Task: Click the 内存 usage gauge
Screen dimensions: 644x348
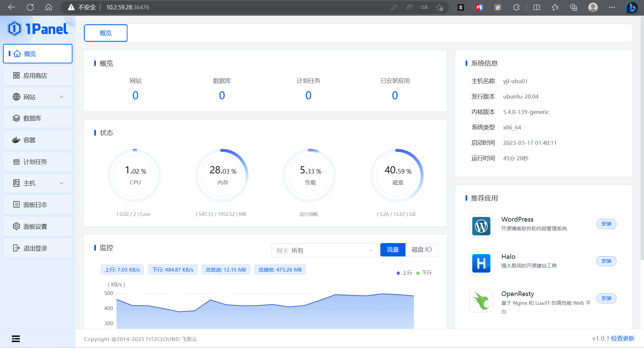Action: point(222,175)
